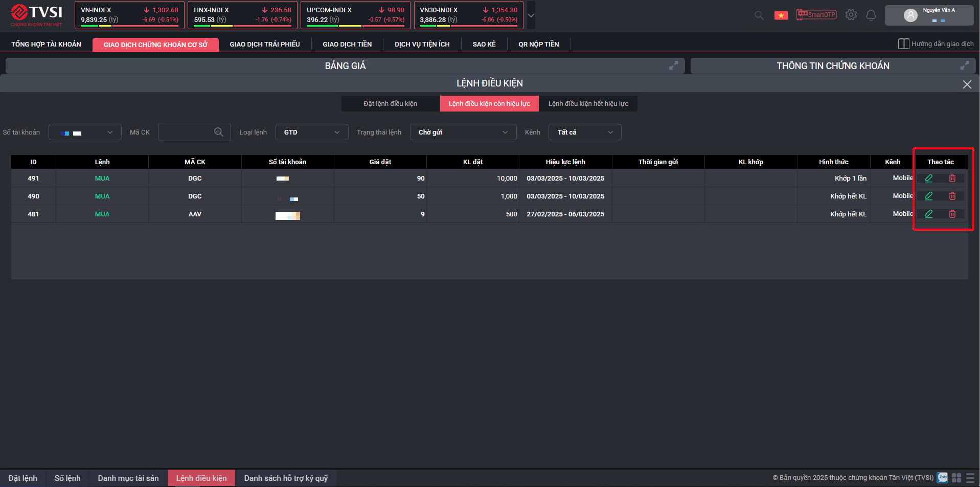
Task: Open settings gear icon in header
Action: click(x=851, y=15)
